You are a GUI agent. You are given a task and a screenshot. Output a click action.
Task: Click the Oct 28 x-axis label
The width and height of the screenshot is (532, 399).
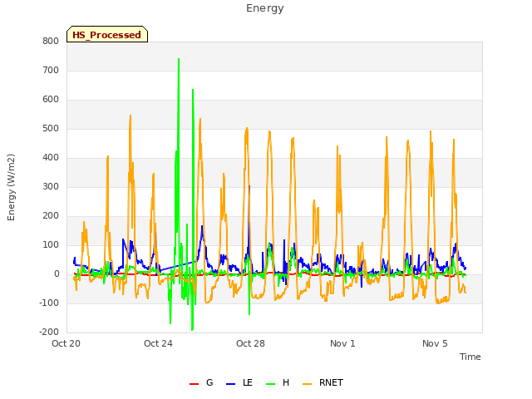[x=250, y=343]
